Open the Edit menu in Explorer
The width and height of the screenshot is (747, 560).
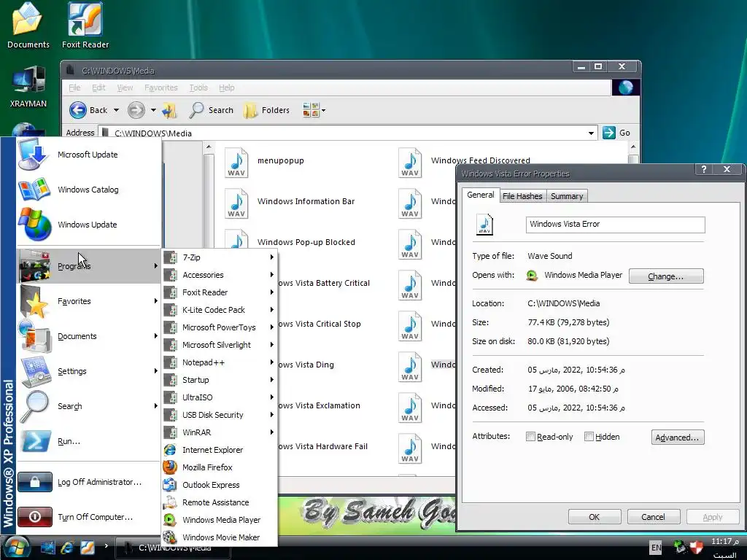(x=98, y=87)
